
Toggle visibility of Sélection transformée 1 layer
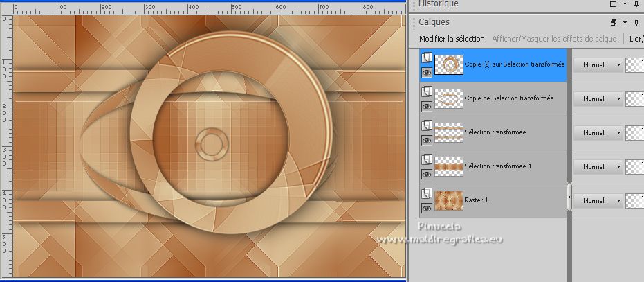[427, 175]
